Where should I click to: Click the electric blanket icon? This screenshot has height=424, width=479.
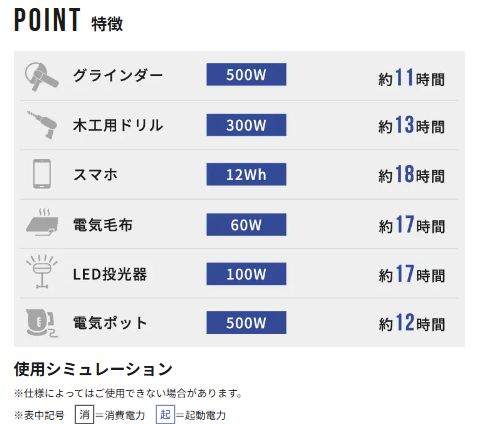[42, 222]
